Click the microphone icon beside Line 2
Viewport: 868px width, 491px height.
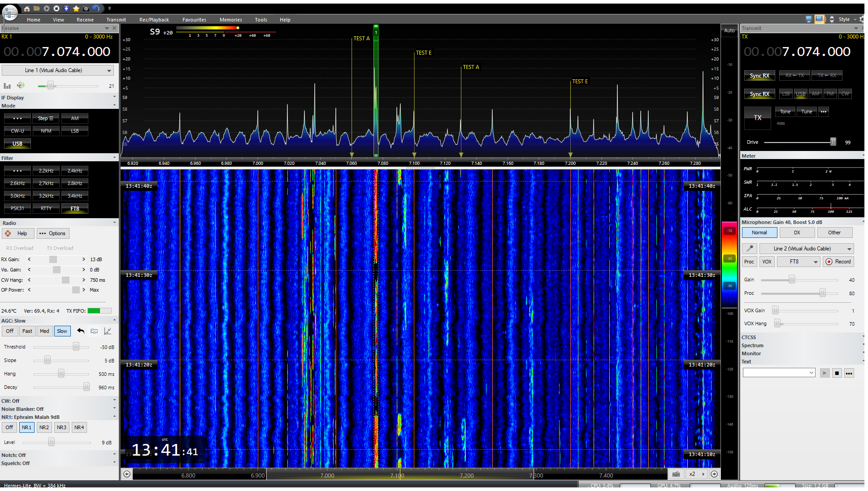[x=749, y=249]
